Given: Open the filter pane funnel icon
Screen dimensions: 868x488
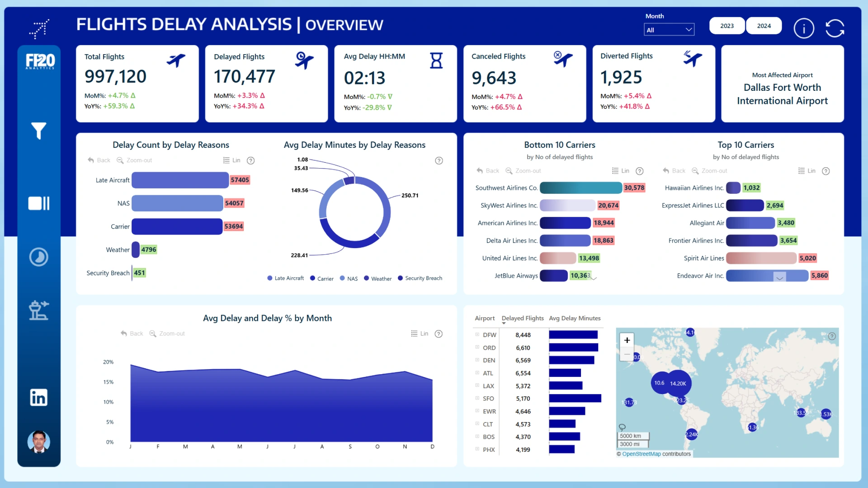Looking at the screenshot, I should [x=39, y=131].
